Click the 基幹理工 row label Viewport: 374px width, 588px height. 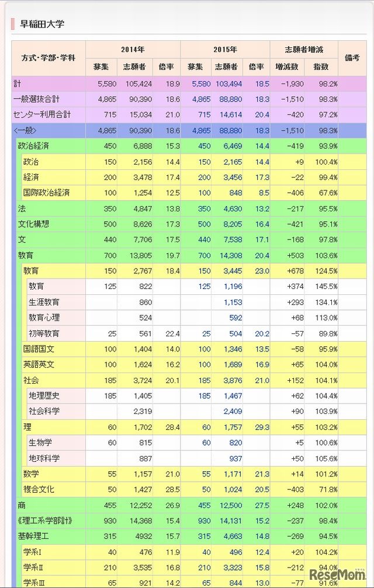pyautogui.click(x=33, y=536)
